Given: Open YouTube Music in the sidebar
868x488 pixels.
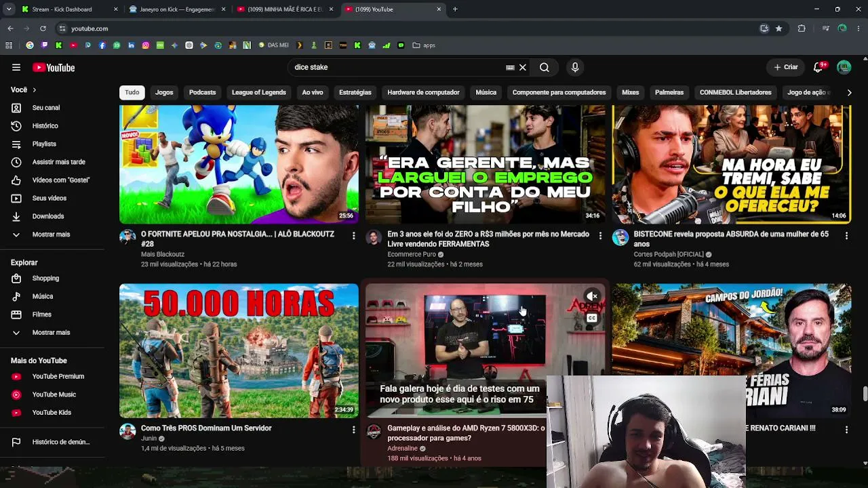Looking at the screenshot, I should pyautogui.click(x=53, y=394).
